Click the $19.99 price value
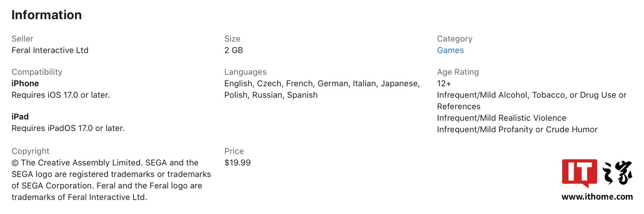Viewport: 644px width, 214px height. (x=237, y=163)
